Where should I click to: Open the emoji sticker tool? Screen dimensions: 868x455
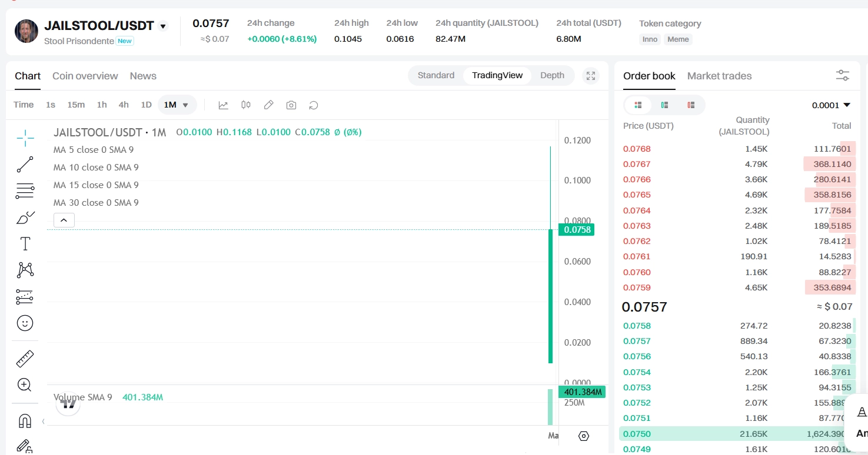click(x=25, y=323)
